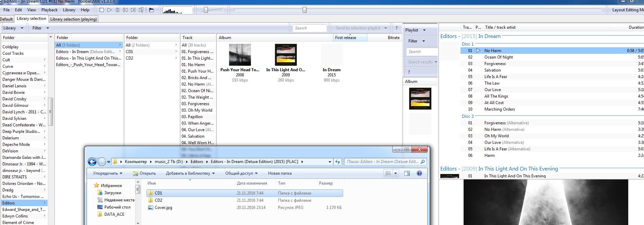Select Cover.jpg file in Explorer
This screenshot has height=225, width=644.
245,208
